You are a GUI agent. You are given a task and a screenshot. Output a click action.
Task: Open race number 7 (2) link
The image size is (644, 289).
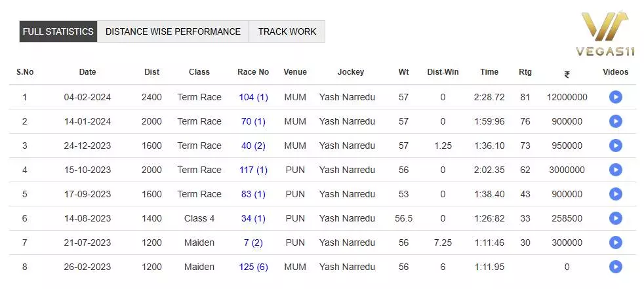pyautogui.click(x=253, y=242)
